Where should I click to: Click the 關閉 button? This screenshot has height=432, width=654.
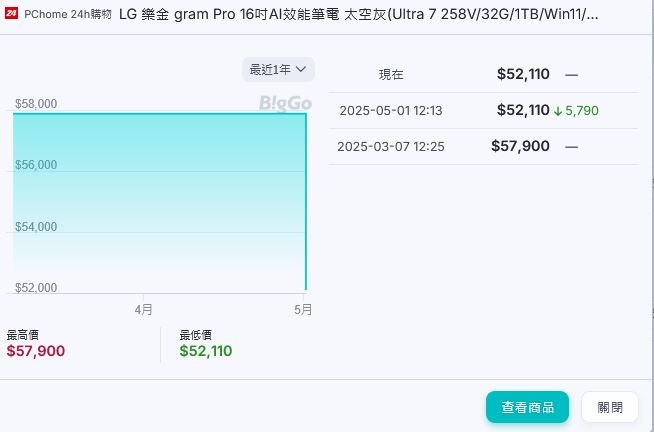point(610,407)
